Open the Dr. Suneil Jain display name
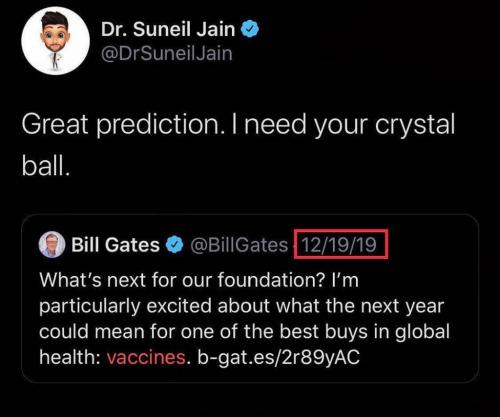 pyautogui.click(x=168, y=29)
